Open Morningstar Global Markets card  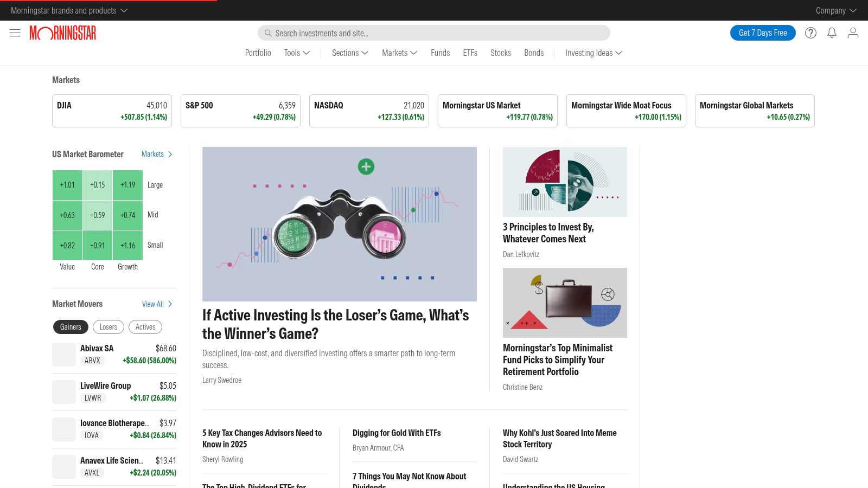pos(755,111)
